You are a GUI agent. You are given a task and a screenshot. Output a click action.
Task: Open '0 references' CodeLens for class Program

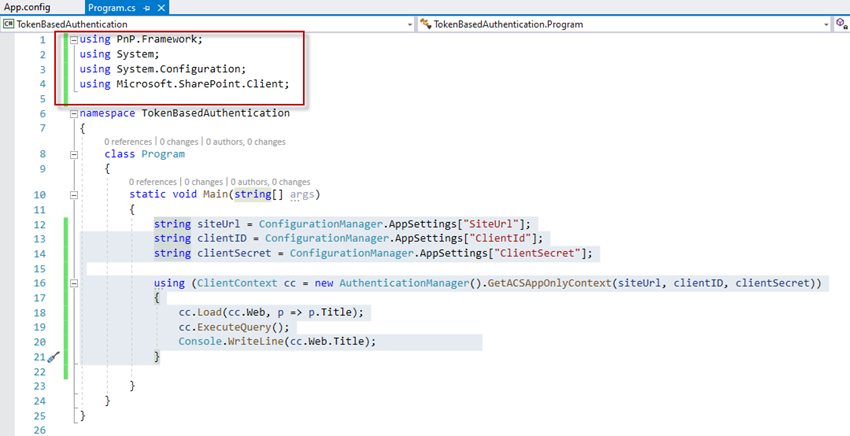(x=128, y=142)
